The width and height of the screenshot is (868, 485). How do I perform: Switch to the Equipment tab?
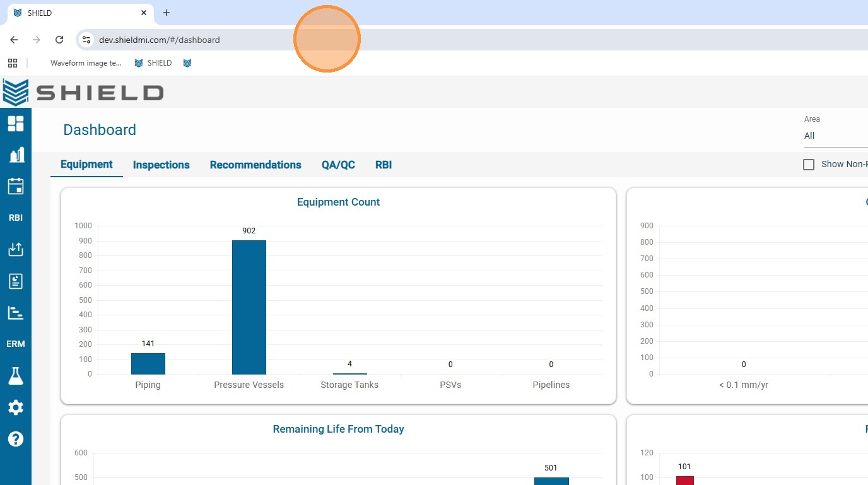86,165
